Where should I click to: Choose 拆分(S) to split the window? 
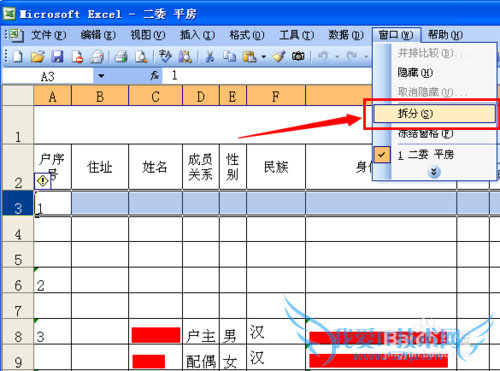point(434,113)
